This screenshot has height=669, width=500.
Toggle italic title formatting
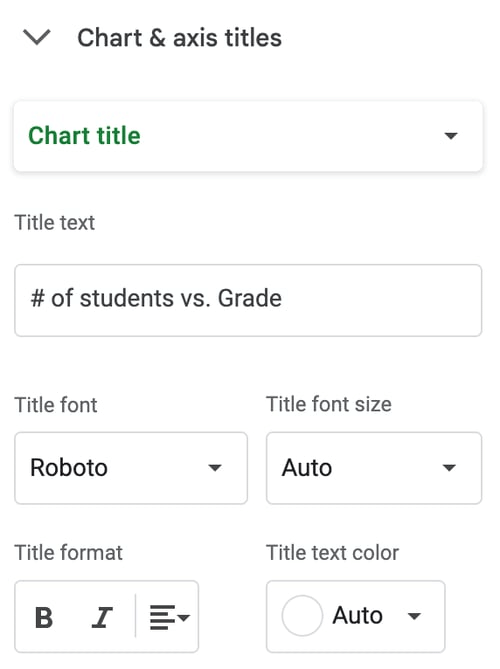click(102, 617)
